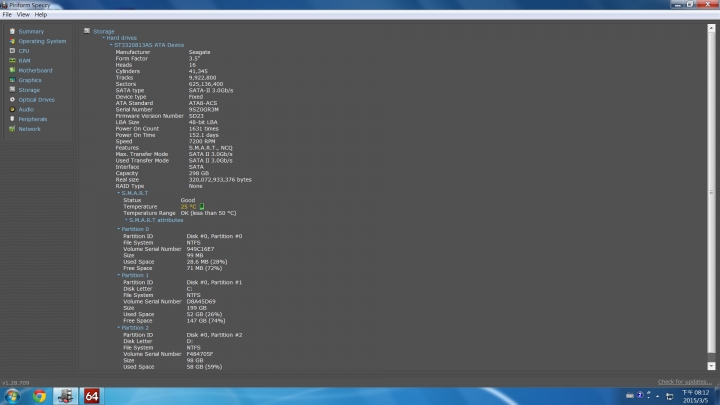This screenshot has height=405, width=720.
Task: Click the Check for updates link
Action: click(x=685, y=382)
